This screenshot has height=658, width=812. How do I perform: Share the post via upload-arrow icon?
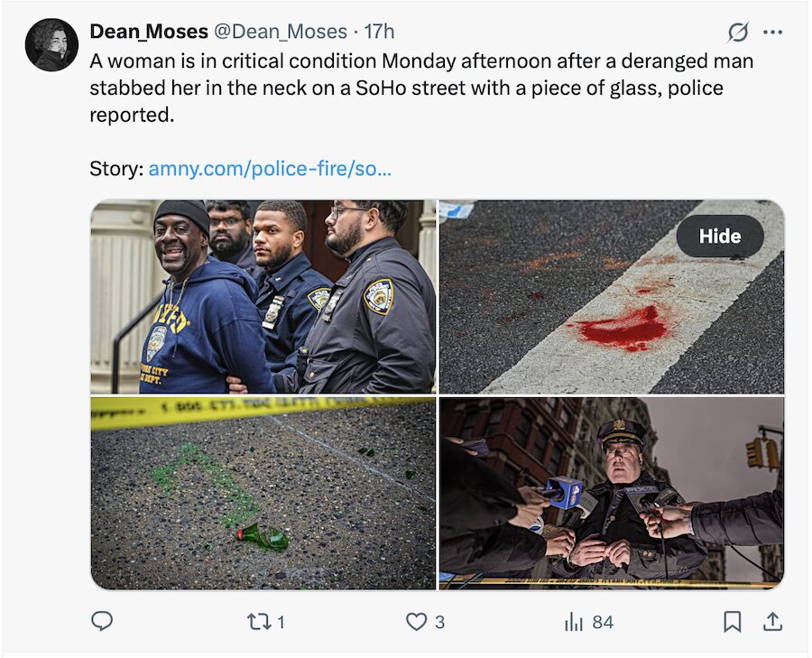[x=772, y=621]
